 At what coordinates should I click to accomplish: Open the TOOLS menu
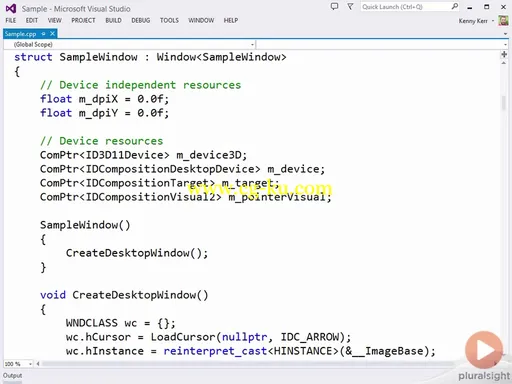click(169, 21)
